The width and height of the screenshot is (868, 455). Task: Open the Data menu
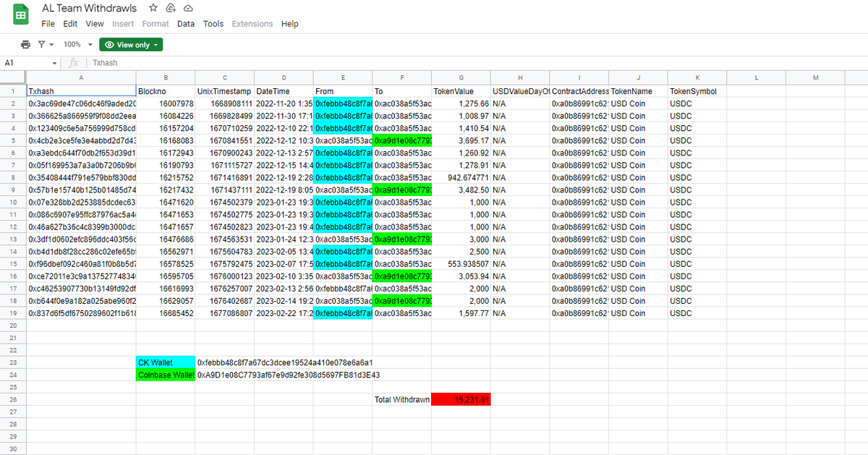pos(186,24)
